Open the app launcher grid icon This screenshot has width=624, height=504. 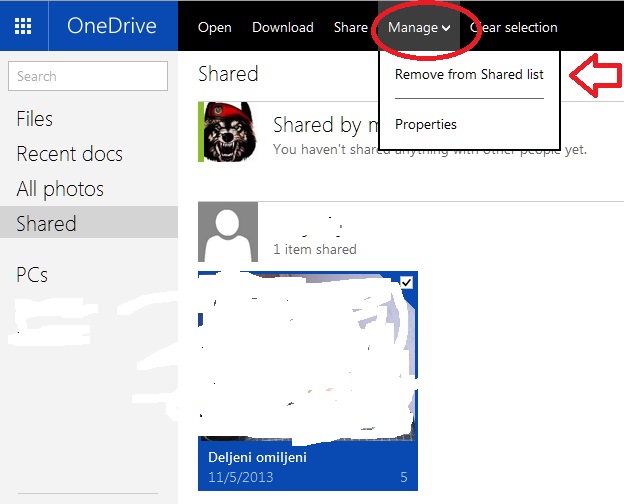[x=23, y=26]
